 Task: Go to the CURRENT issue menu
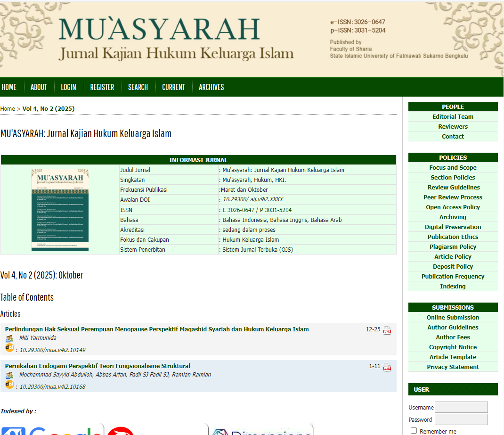173,87
